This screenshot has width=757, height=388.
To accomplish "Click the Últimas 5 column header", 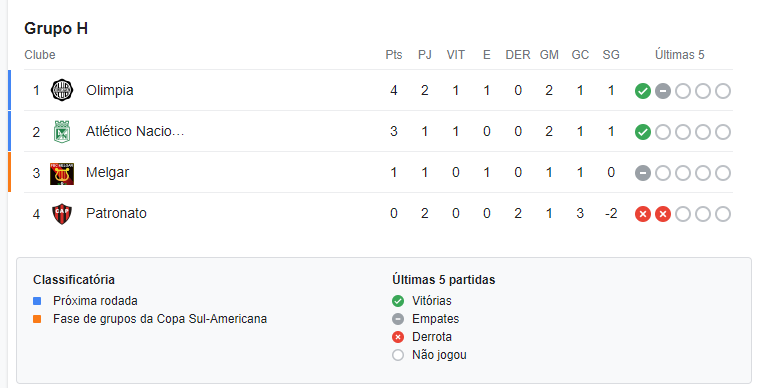I will [679, 55].
